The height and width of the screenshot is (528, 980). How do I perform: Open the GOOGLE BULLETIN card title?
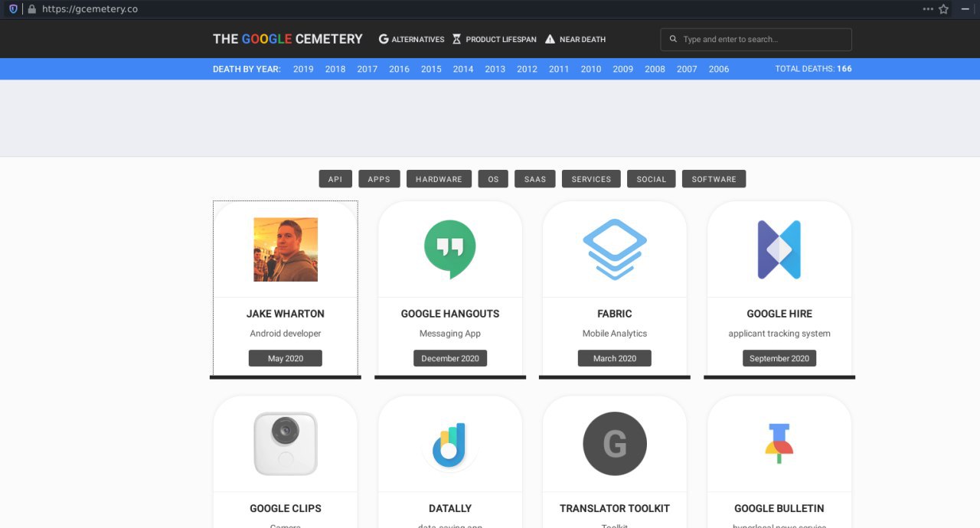click(x=779, y=508)
